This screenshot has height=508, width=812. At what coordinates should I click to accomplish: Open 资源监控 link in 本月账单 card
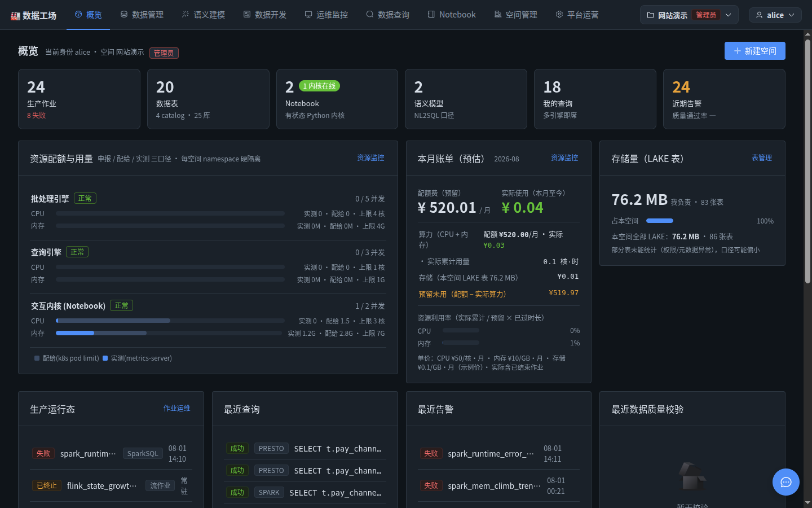pos(564,158)
